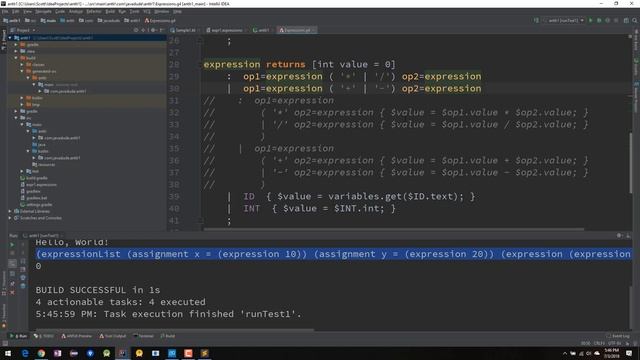This screenshot has height=360, width=640.
Task: Click Scroll from Source target icon in Project panel
Action: [x=136, y=30]
